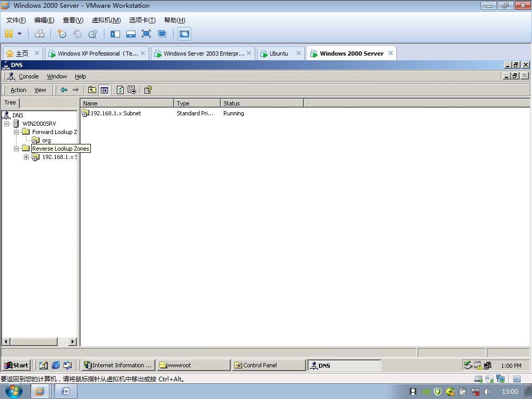Image resolution: width=532 pixels, height=399 pixels.
Task: Open the Window menu in DNS
Action: (57, 76)
